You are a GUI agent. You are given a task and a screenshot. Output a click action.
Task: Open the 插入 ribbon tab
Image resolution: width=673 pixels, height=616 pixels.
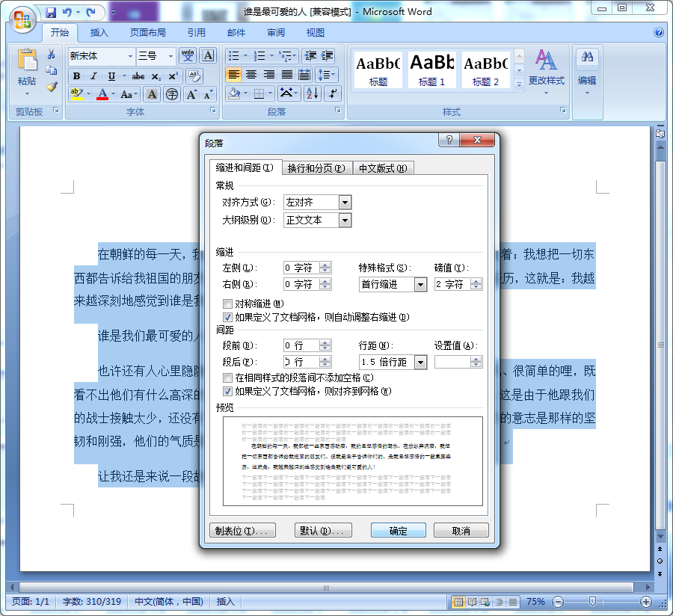pos(99,33)
